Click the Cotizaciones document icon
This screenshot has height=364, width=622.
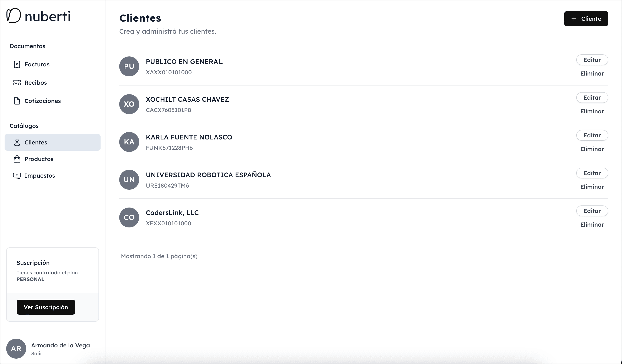(x=17, y=101)
